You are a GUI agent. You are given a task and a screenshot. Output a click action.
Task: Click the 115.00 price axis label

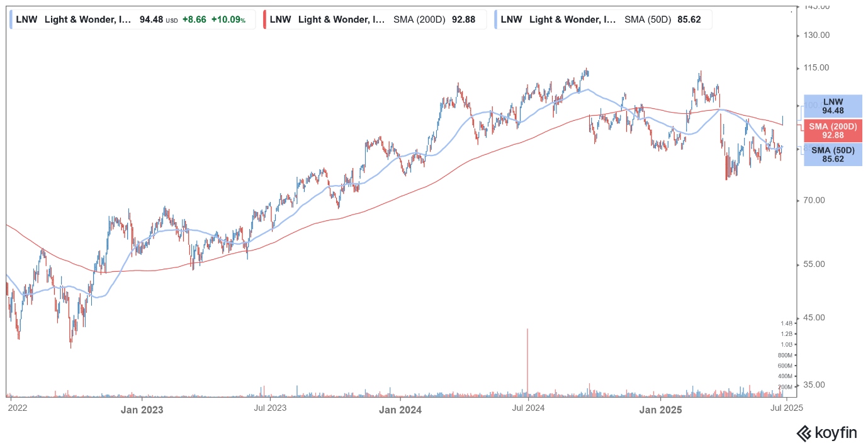point(817,68)
